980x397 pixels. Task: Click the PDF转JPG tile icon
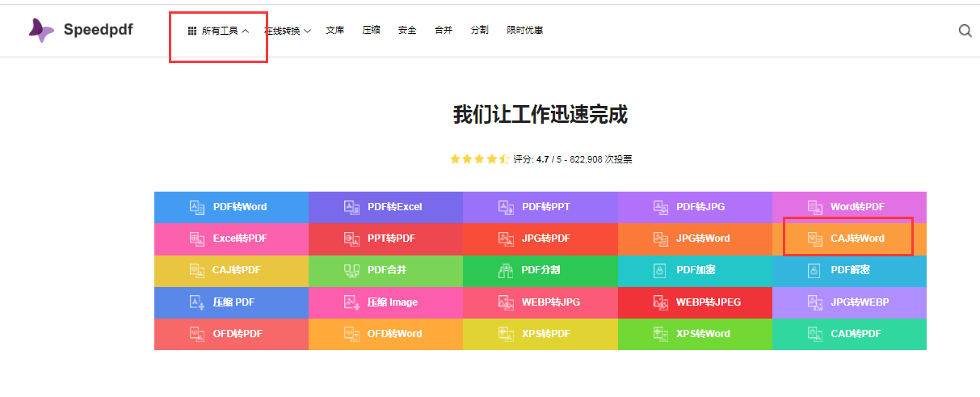pos(661,207)
